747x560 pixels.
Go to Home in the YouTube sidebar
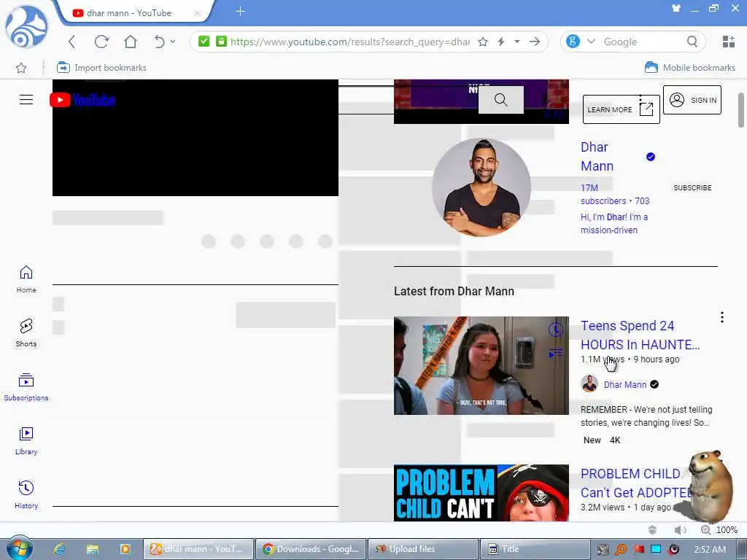[x=26, y=279]
